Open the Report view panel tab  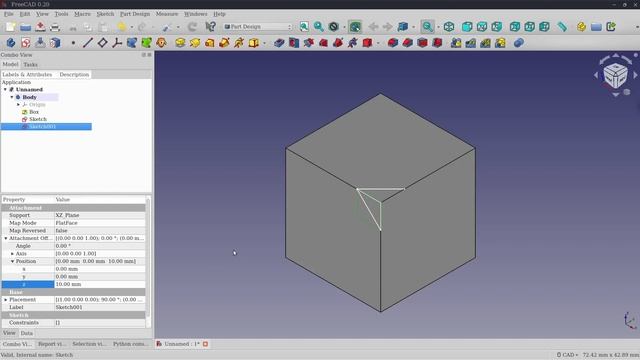[x=52, y=344]
